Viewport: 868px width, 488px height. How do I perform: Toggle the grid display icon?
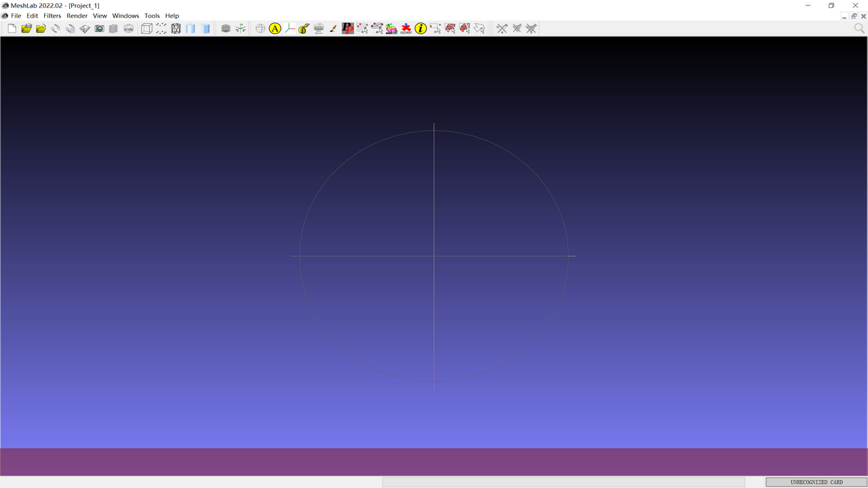226,28
